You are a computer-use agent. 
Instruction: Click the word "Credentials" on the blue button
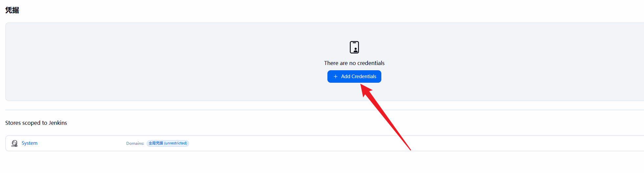pos(364,76)
